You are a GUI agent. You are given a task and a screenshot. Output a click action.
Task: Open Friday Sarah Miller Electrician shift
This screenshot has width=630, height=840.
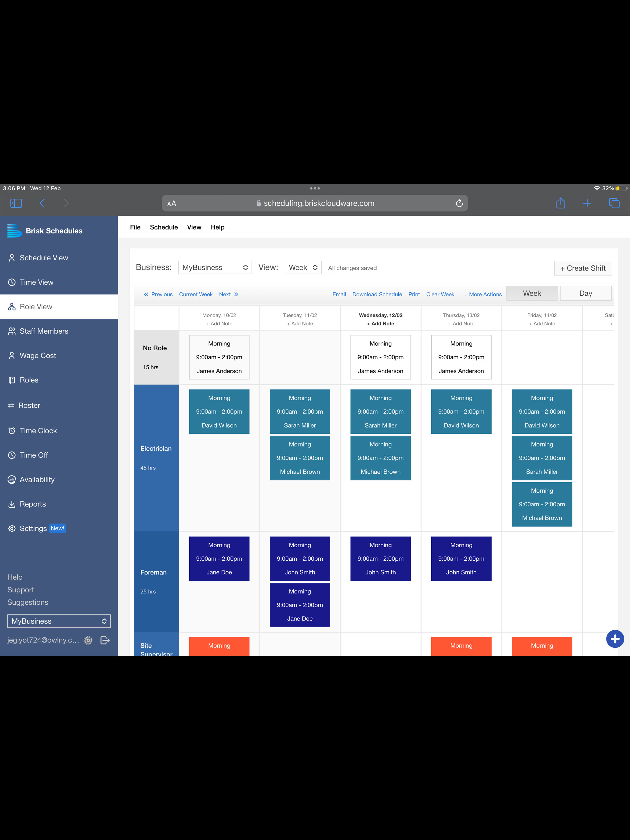click(x=542, y=458)
